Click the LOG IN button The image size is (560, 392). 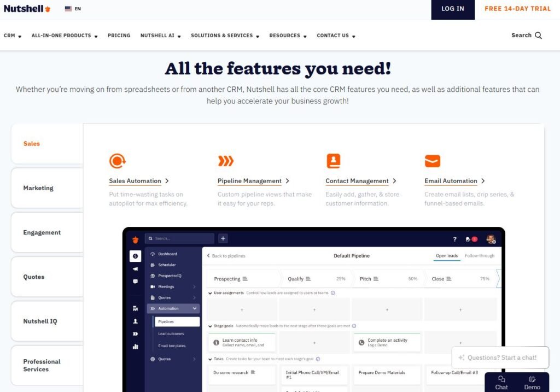[452, 9]
